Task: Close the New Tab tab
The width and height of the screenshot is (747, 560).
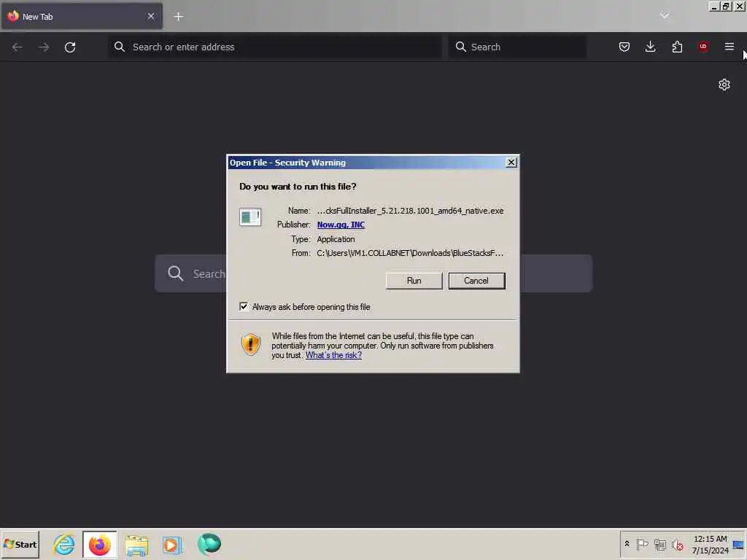Action: 151,16
